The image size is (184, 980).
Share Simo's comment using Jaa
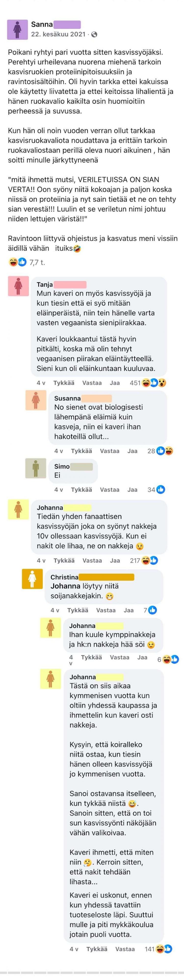[132, 490]
